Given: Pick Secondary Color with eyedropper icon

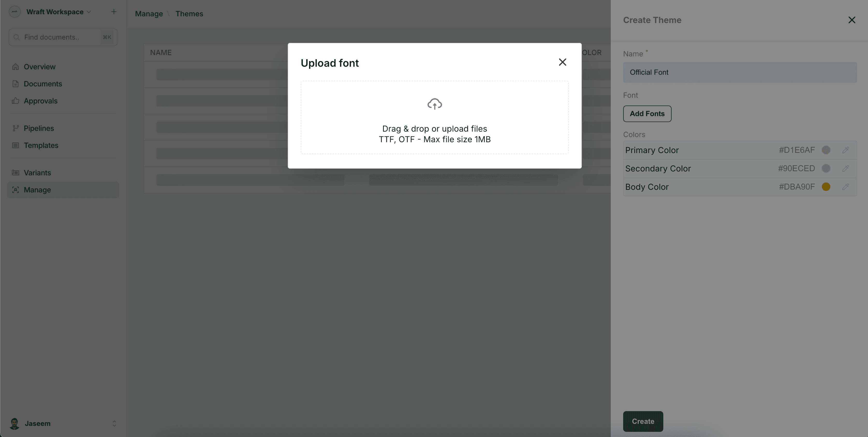Looking at the screenshot, I should coord(845,168).
